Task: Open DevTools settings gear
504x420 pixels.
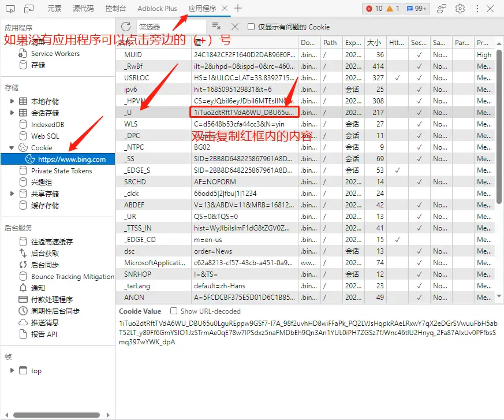Action: tap(460, 8)
